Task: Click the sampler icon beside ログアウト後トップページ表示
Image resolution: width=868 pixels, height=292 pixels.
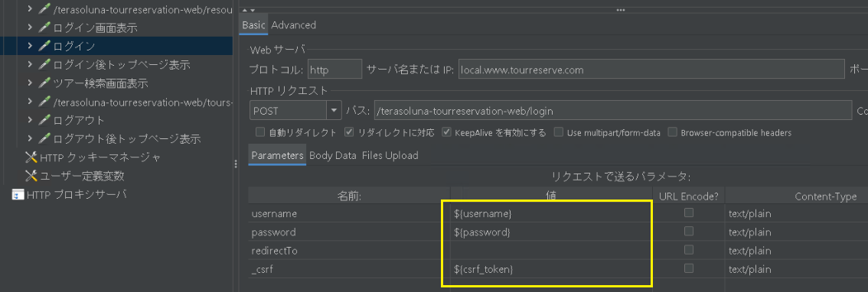Action: pyautogui.click(x=45, y=138)
